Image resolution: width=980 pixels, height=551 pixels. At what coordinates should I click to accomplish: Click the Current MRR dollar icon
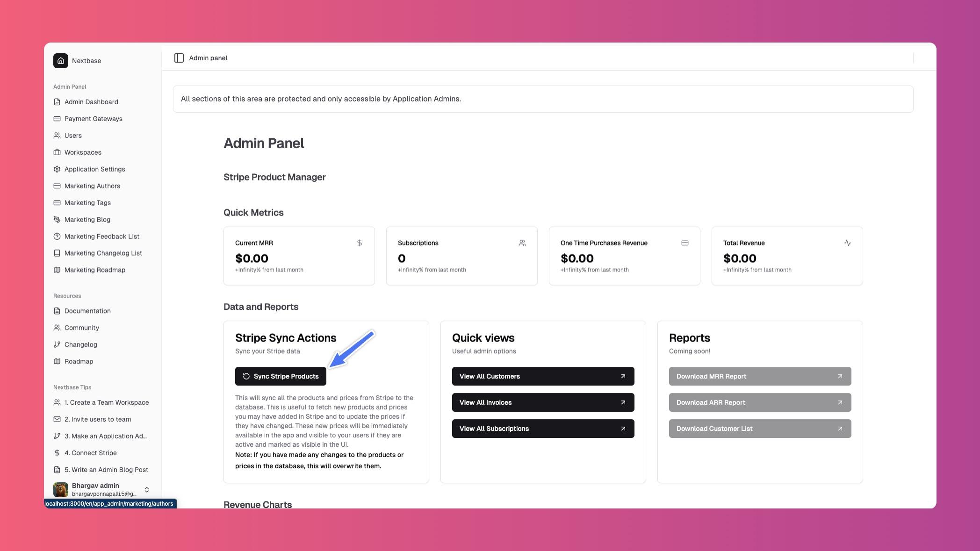tap(360, 243)
